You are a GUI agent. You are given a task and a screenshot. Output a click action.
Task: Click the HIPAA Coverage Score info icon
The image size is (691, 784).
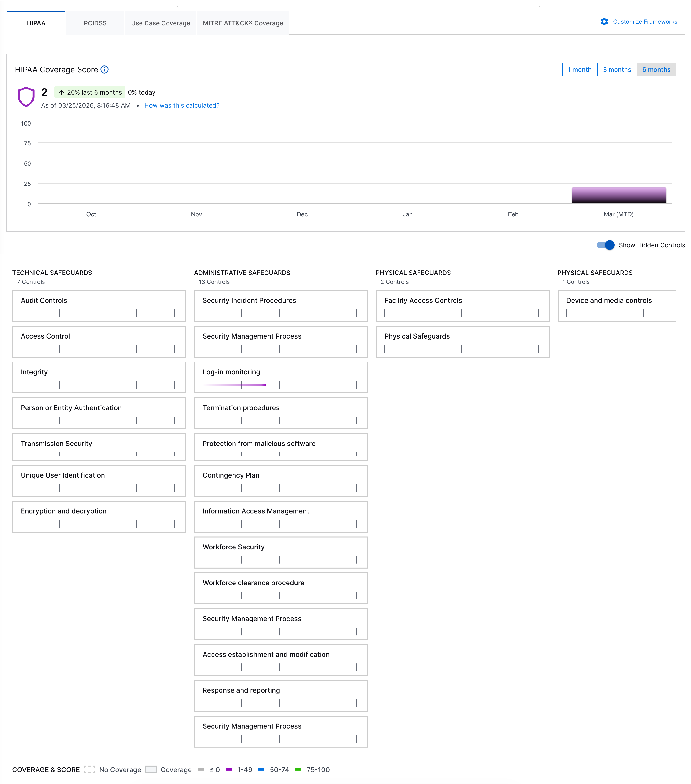pos(104,69)
